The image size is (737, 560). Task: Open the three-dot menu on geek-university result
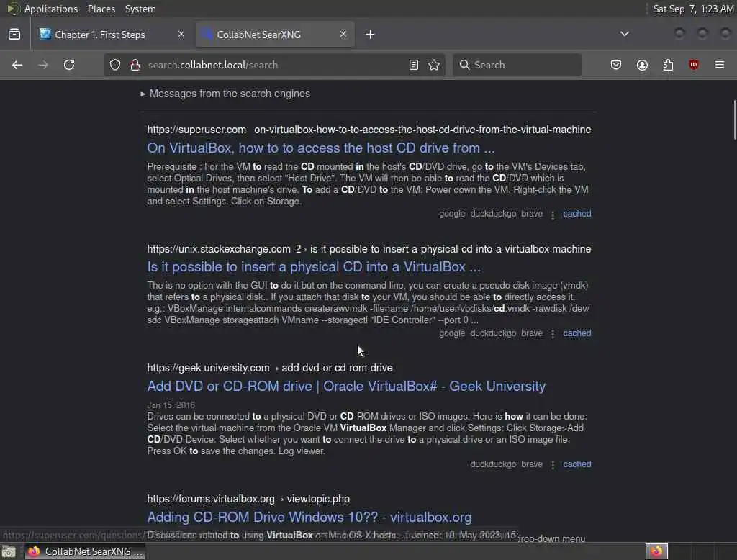553,464
